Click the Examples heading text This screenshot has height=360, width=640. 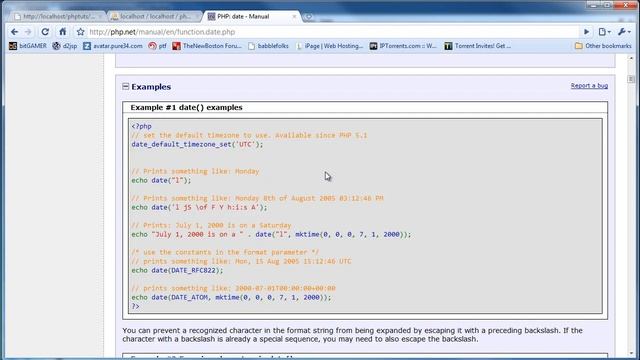151,87
